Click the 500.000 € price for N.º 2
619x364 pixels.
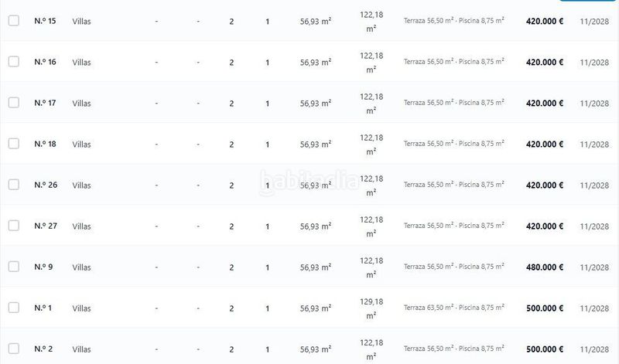tap(545, 349)
